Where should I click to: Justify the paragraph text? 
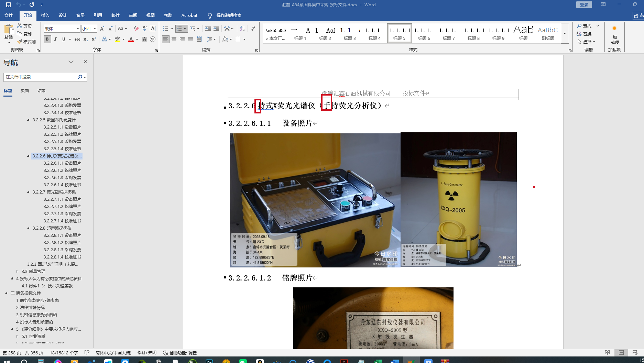[x=190, y=39]
